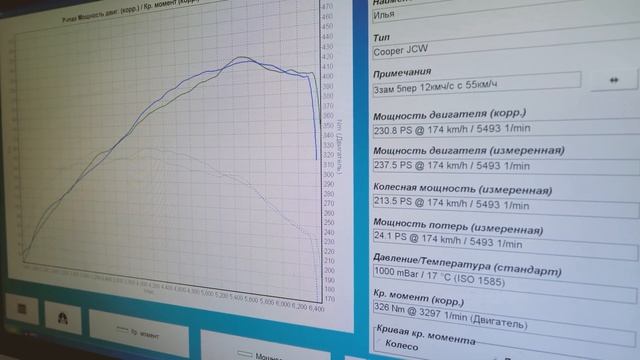
Task: Click the 400 value on the torque axis
Action: pos(328,76)
